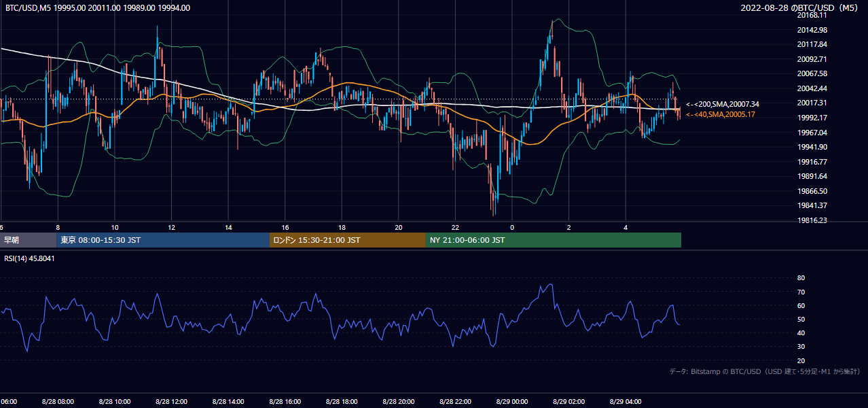The width and height of the screenshot is (868, 408).
Task: Click the BTC/USD,M5 OHLC header text
Action: (98, 8)
